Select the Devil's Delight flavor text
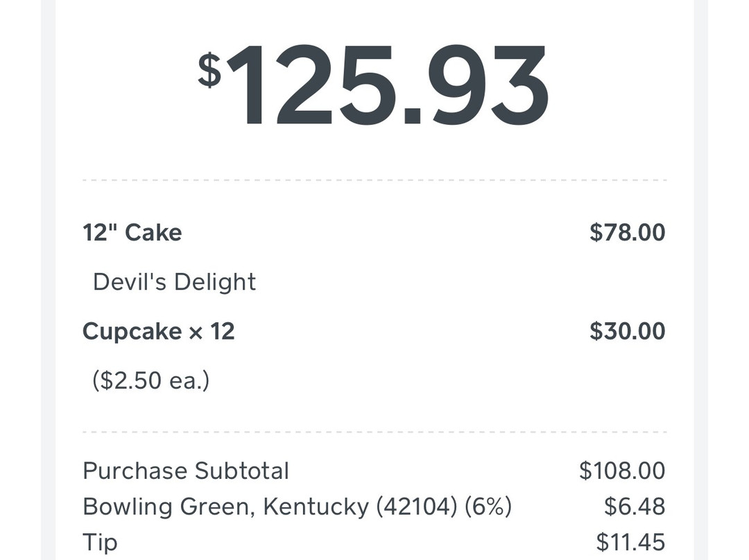Image resolution: width=749 pixels, height=560 pixels. (x=174, y=281)
